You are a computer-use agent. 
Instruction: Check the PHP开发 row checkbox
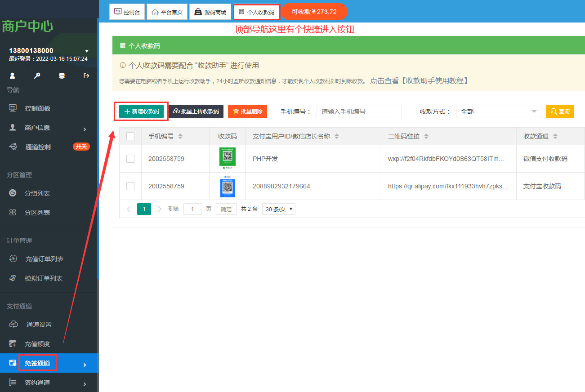pyautogui.click(x=130, y=159)
